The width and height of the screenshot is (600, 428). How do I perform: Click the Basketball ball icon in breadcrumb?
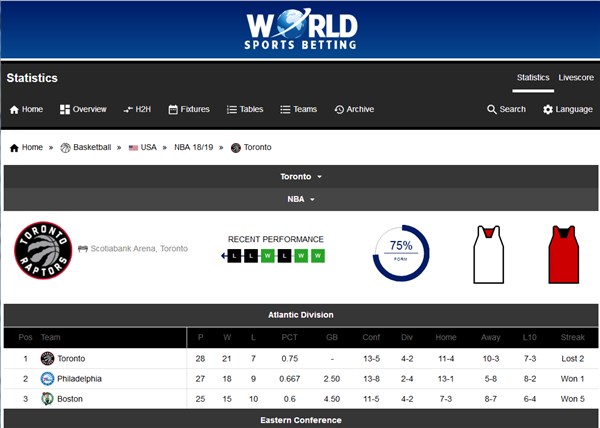click(65, 148)
